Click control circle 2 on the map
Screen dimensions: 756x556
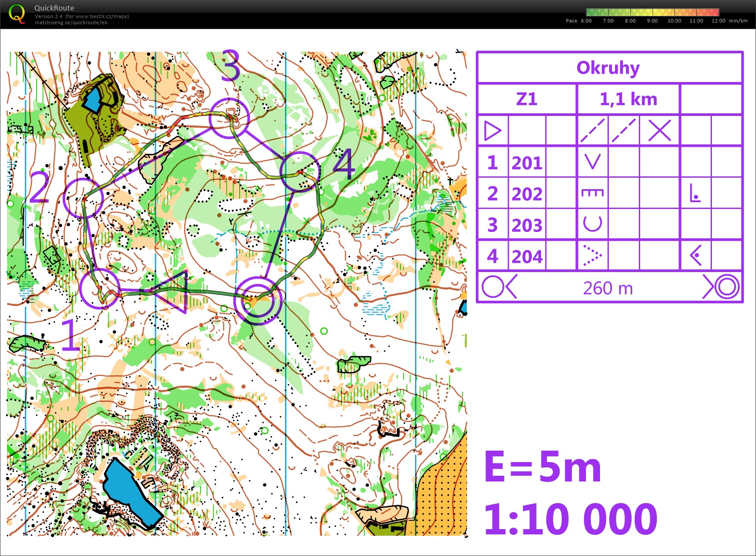pos(83,198)
